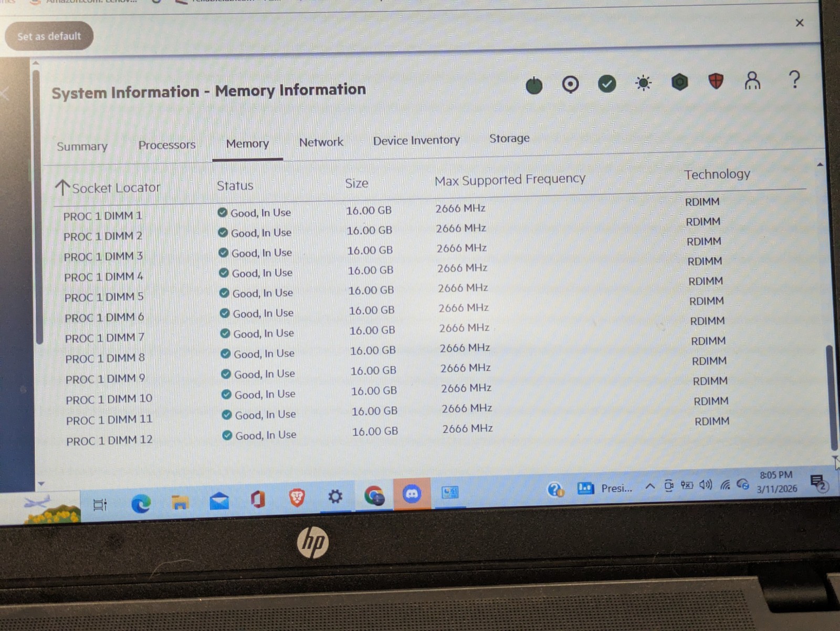840x631 pixels.
Task: Open the Network tab
Action: coord(321,142)
